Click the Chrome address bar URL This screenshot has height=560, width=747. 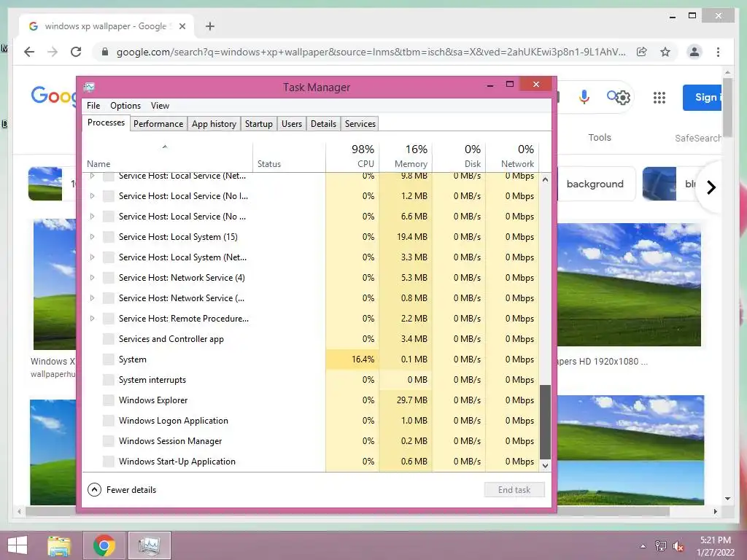pyautogui.click(x=371, y=52)
